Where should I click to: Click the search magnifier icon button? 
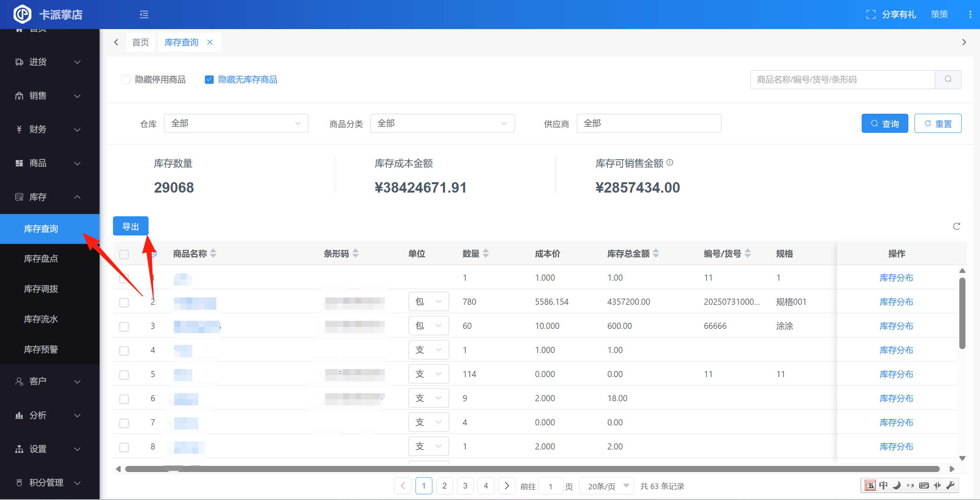coord(948,79)
